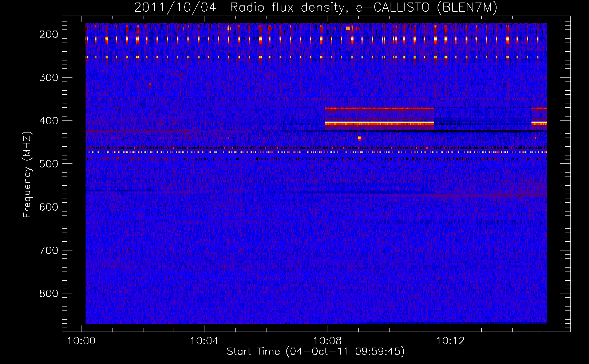Click the 700 frequency tick label

[49, 250]
